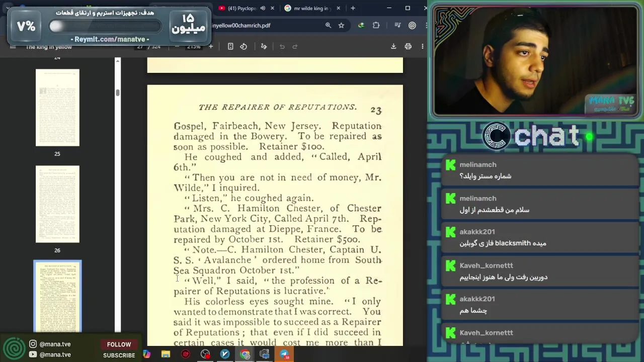Close the mr wilde king Google tab

coord(338,8)
